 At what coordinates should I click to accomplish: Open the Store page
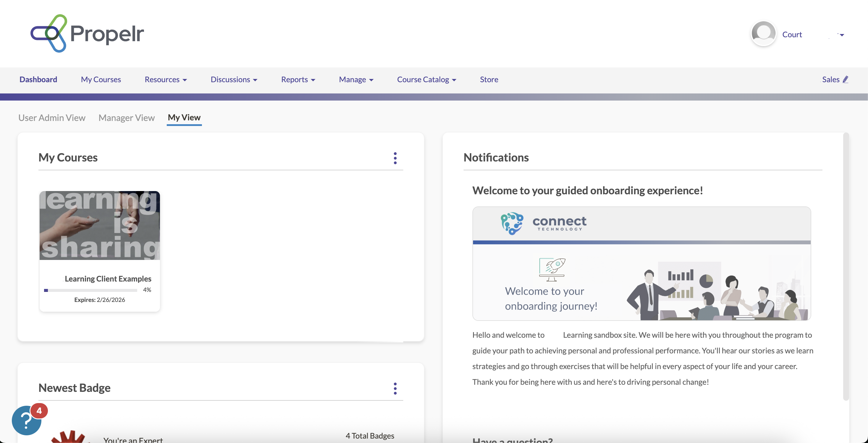point(489,79)
